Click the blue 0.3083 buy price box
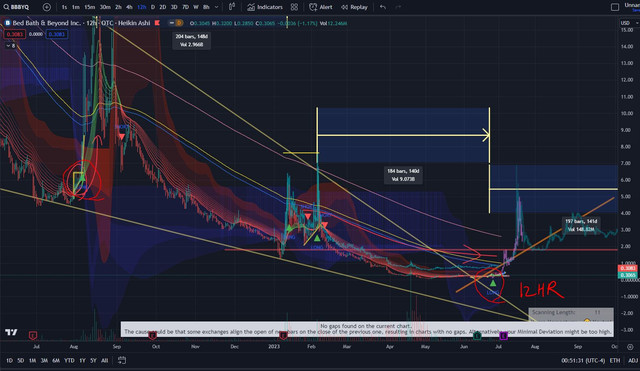640x371 pixels. point(57,34)
